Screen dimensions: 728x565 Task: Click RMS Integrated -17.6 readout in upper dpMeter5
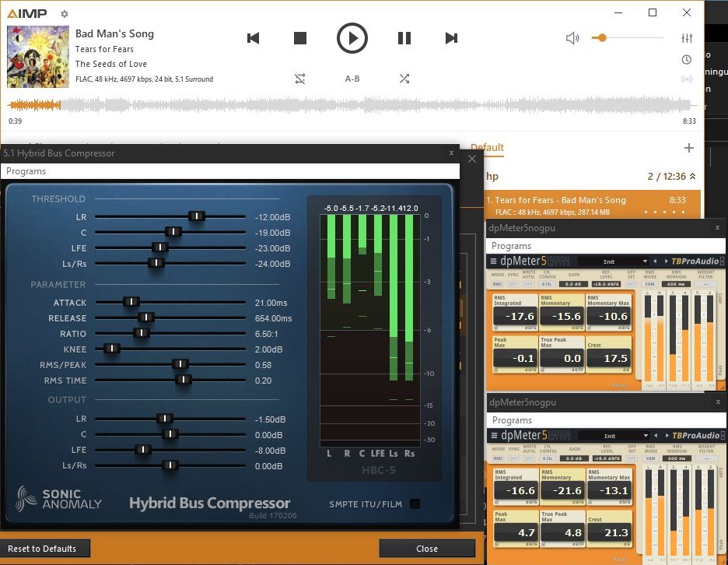(514, 317)
